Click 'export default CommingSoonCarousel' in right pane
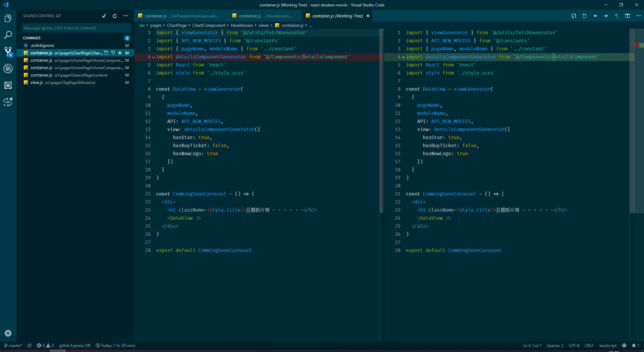The height and width of the screenshot is (352, 644). 453,250
